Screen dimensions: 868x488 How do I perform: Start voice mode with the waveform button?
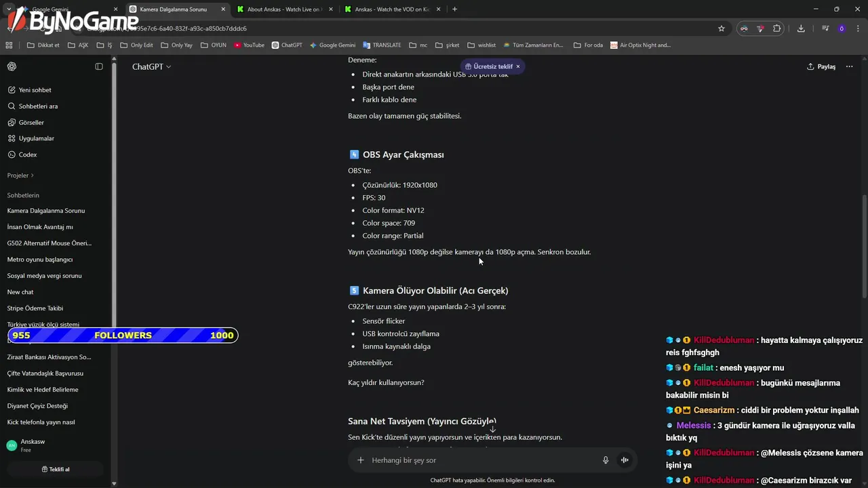[x=625, y=460]
